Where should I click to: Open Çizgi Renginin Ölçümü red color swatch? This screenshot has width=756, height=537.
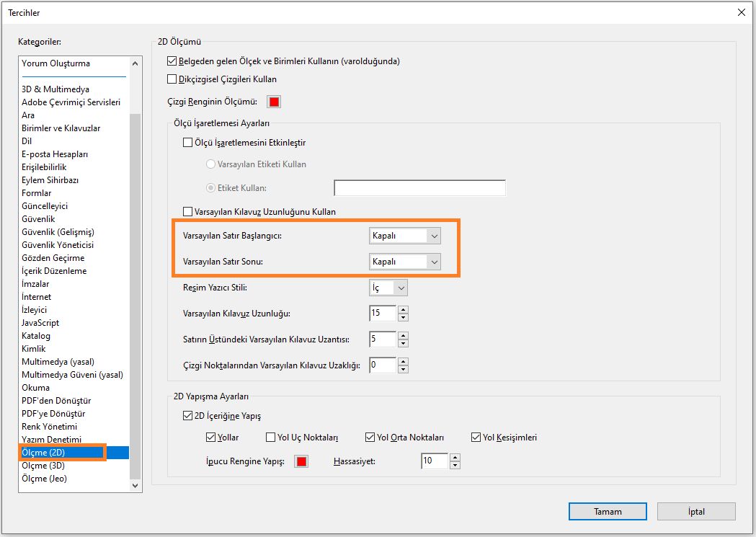pyautogui.click(x=274, y=102)
